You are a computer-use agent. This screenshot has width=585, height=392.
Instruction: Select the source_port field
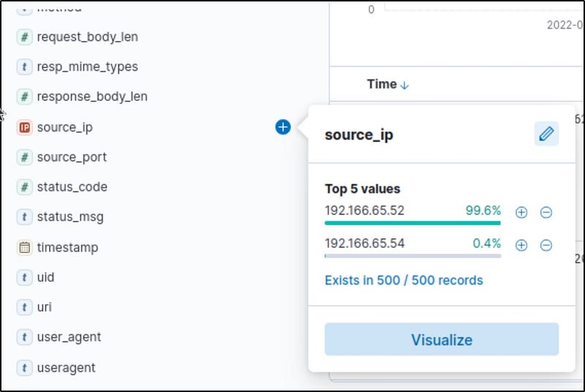click(72, 157)
